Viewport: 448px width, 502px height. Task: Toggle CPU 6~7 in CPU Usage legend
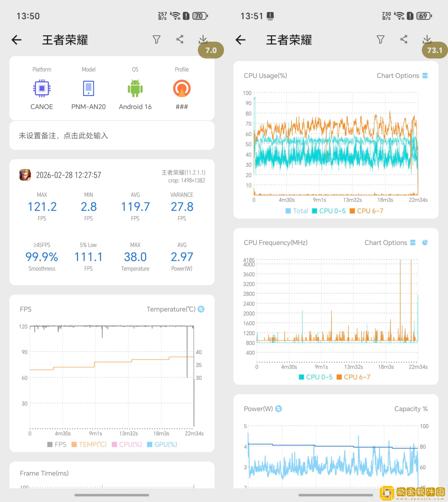pyautogui.click(x=366, y=211)
